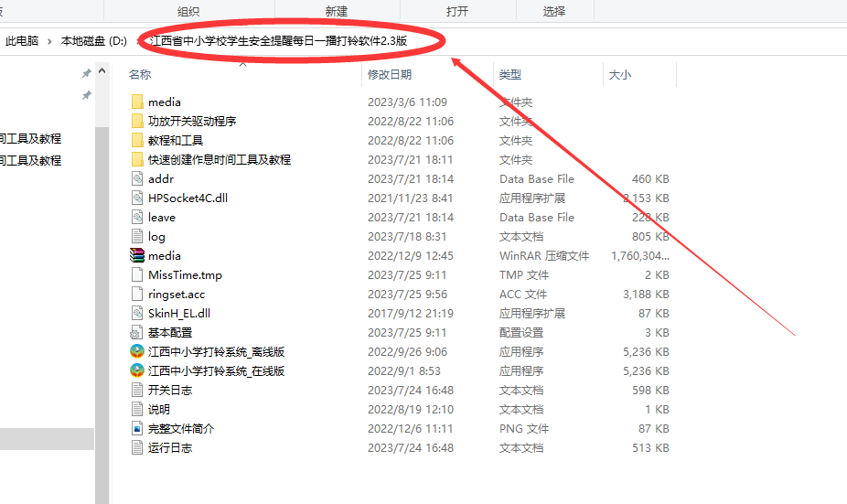
Task: Select the folder name 功放开关驱动程序
Action: click(x=192, y=121)
